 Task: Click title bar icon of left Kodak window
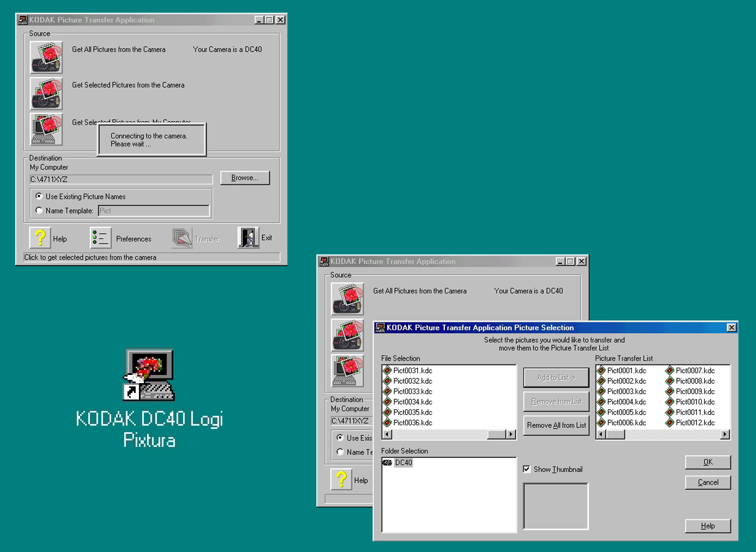[23, 20]
